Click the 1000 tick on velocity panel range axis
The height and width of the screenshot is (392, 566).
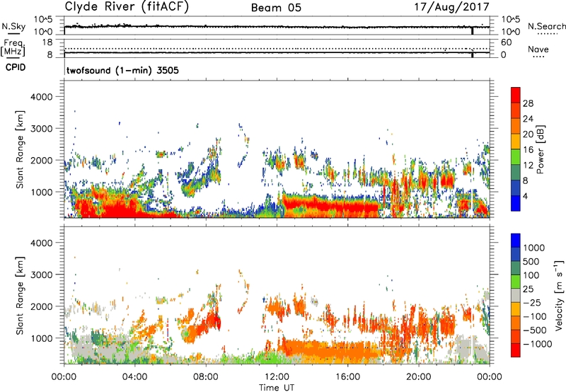point(41,338)
